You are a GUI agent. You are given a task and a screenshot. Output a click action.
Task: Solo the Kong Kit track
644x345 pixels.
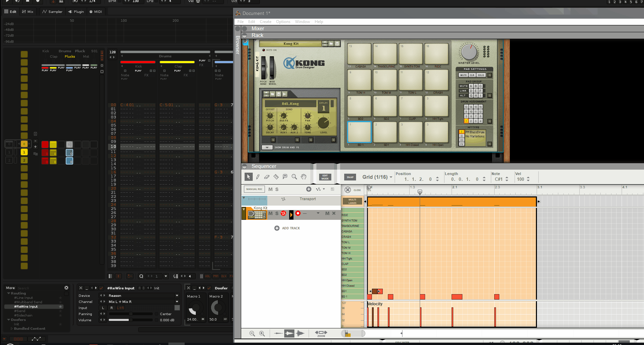point(277,213)
